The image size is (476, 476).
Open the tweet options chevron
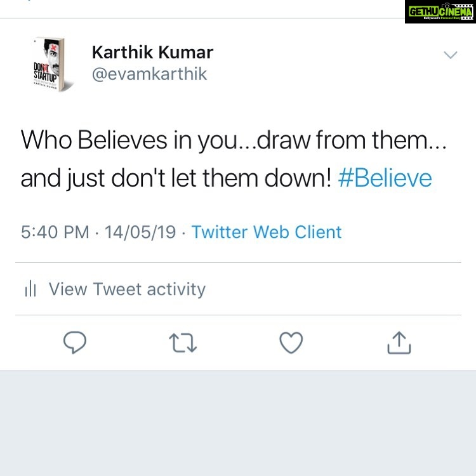pos(450,55)
